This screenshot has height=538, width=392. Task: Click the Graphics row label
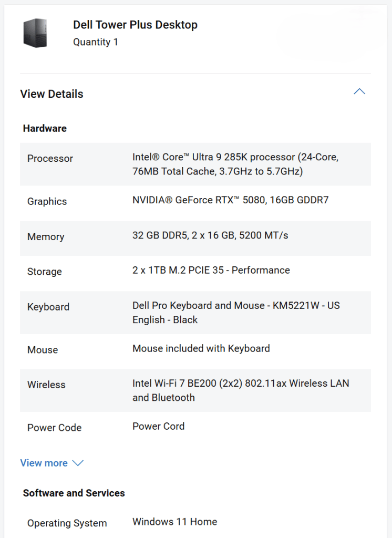[x=47, y=201]
